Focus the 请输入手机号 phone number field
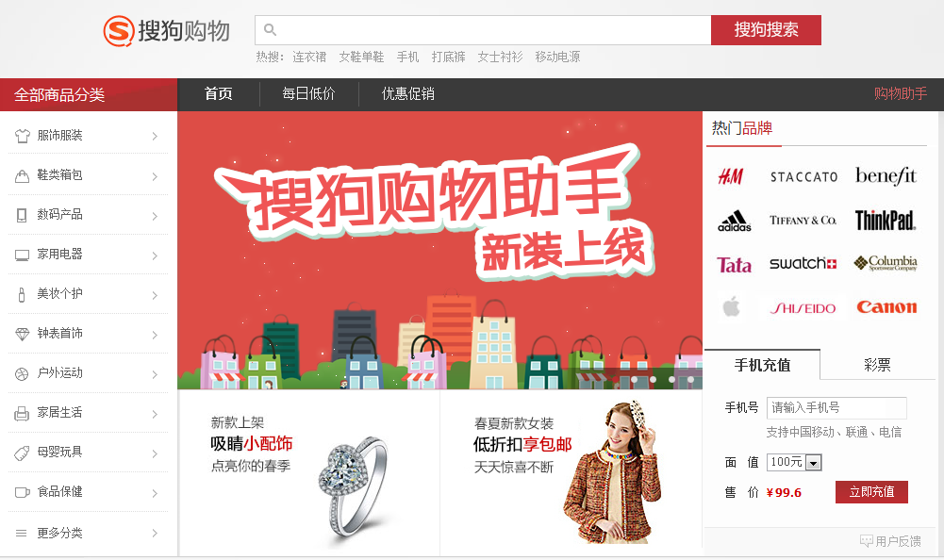The image size is (944, 560). tap(836, 407)
